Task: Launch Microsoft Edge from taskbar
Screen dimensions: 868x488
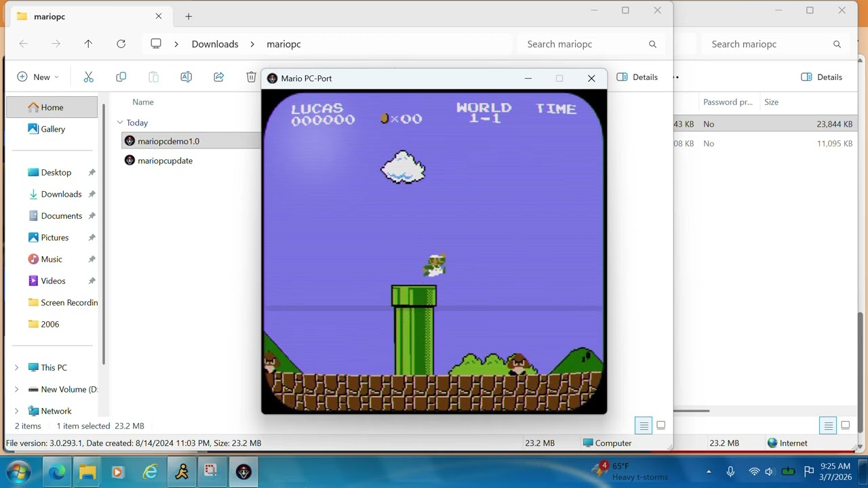Action: (56, 472)
